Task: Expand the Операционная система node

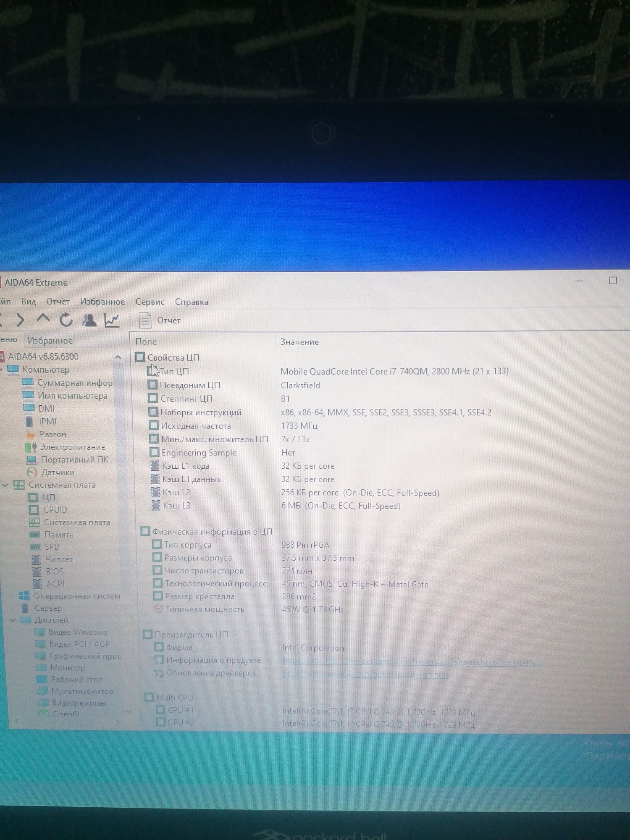Action: 11,596
